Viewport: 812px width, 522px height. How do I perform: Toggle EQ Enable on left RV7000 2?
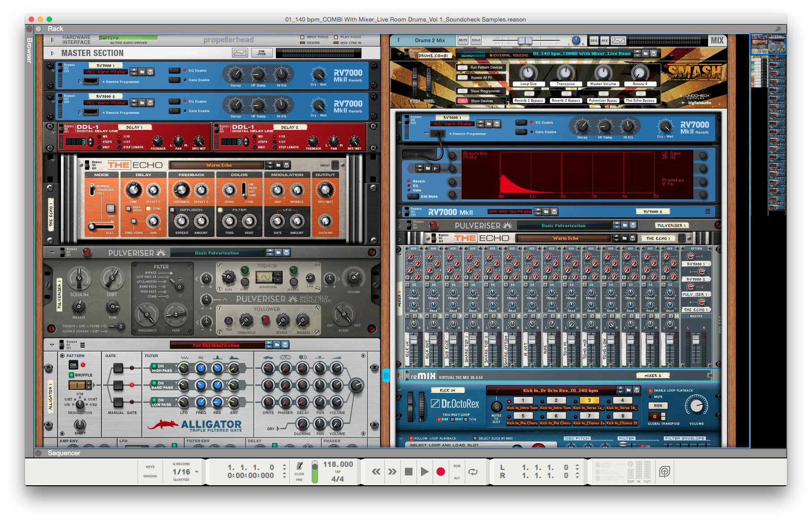174,101
